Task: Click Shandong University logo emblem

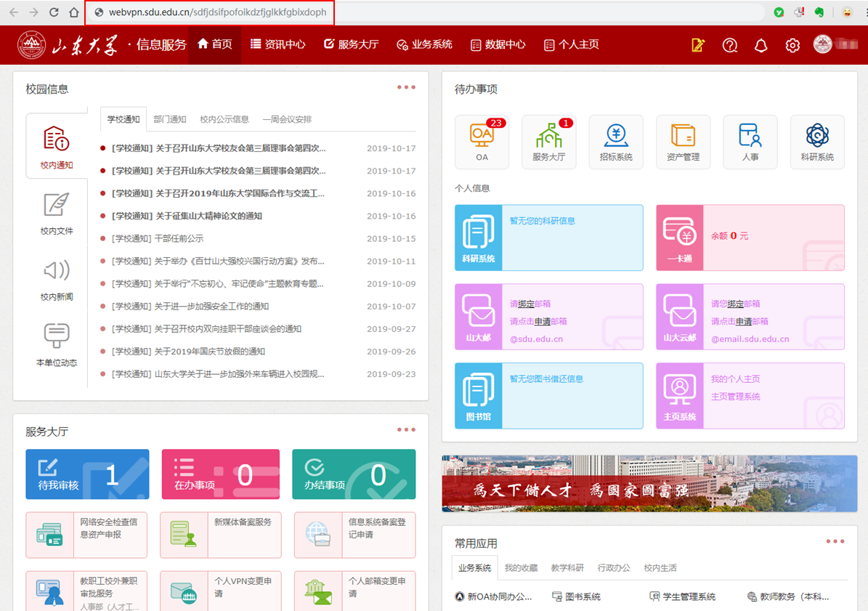Action: [x=31, y=45]
